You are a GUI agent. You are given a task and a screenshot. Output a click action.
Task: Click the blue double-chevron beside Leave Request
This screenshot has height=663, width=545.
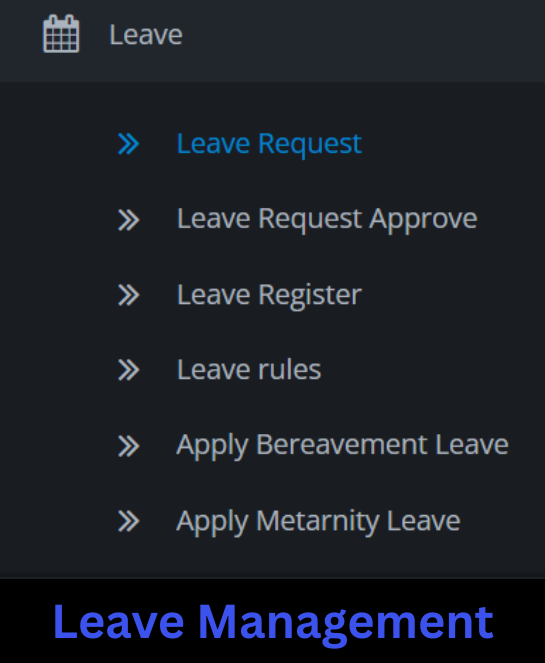pos(129,144)
